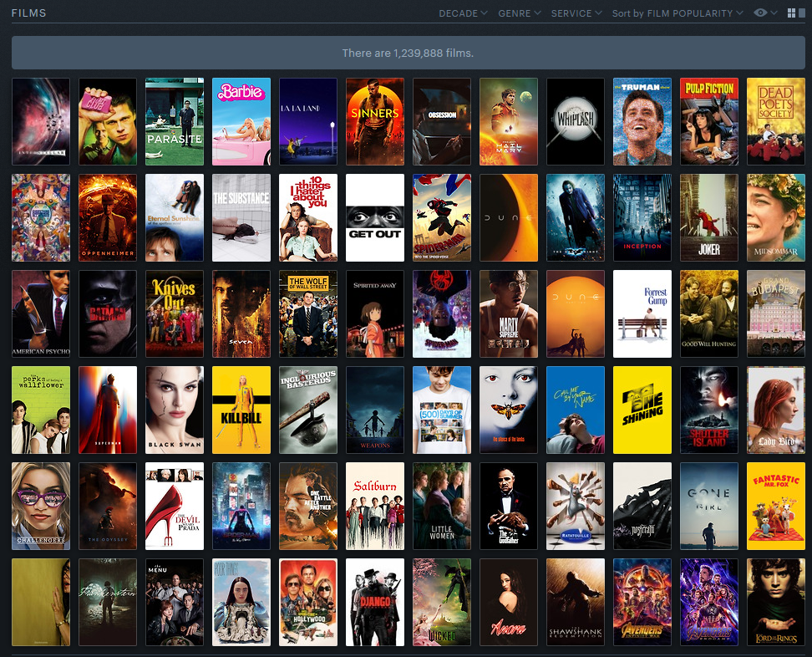812x657 pixels.
Task: Open the Midsommar poster
Action: (x=776, y=217)
